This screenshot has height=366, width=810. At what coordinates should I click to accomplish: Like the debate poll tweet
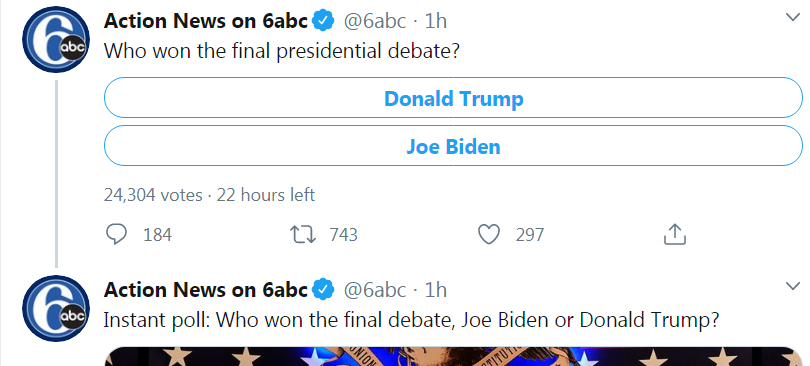pos(488,235)
